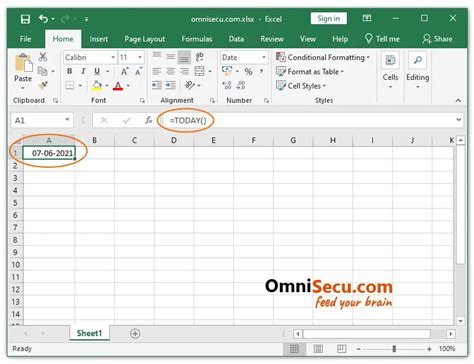Redo the last undone action
Screen dimensions: 474x364
pos(66,19)
